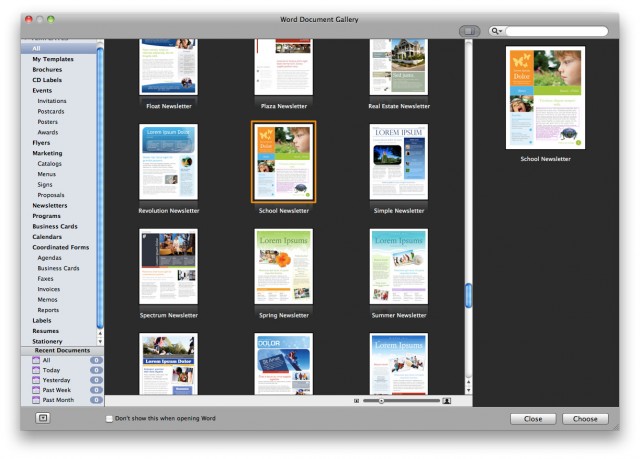Select the Plaza Newsletter template
640x459 pixels.
[284, 67]
